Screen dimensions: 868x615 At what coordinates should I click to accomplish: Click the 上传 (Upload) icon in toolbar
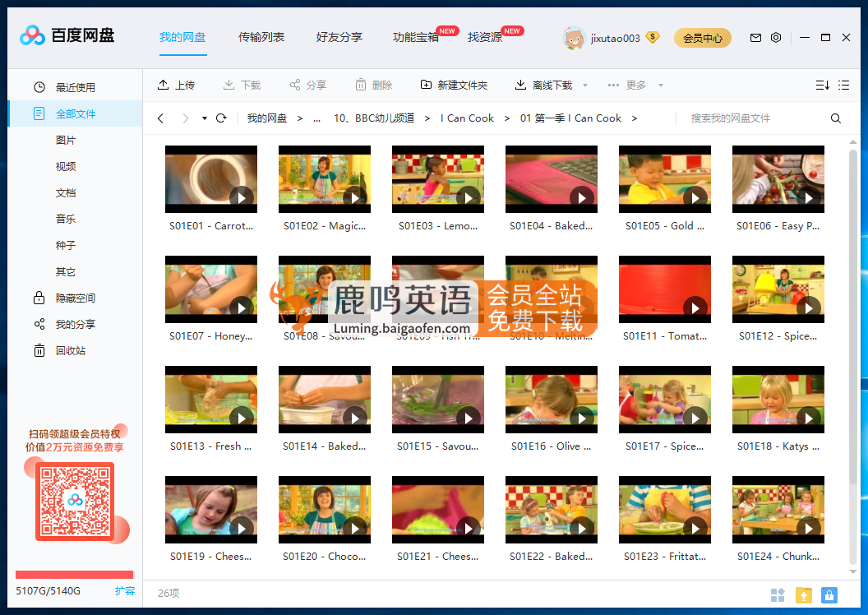[x=162, y=84]
